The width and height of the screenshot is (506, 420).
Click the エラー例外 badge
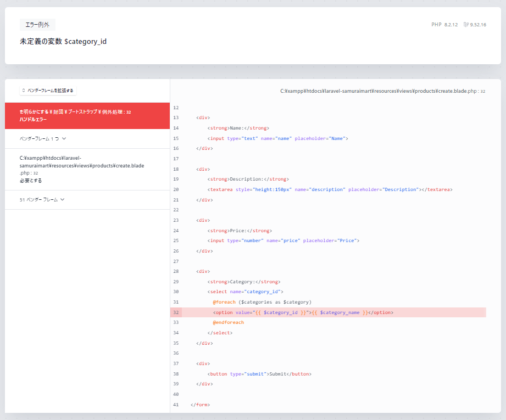click(37, 25)
